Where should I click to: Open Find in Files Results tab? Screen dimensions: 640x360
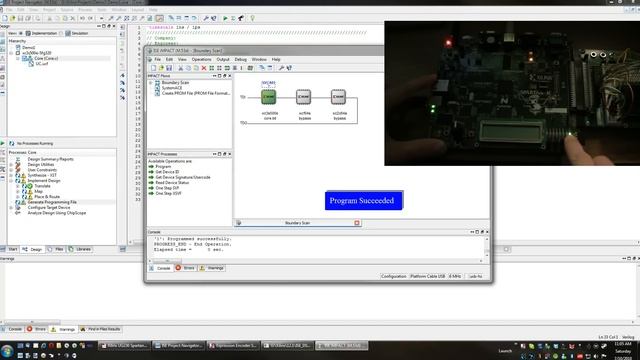coord(100,329)
